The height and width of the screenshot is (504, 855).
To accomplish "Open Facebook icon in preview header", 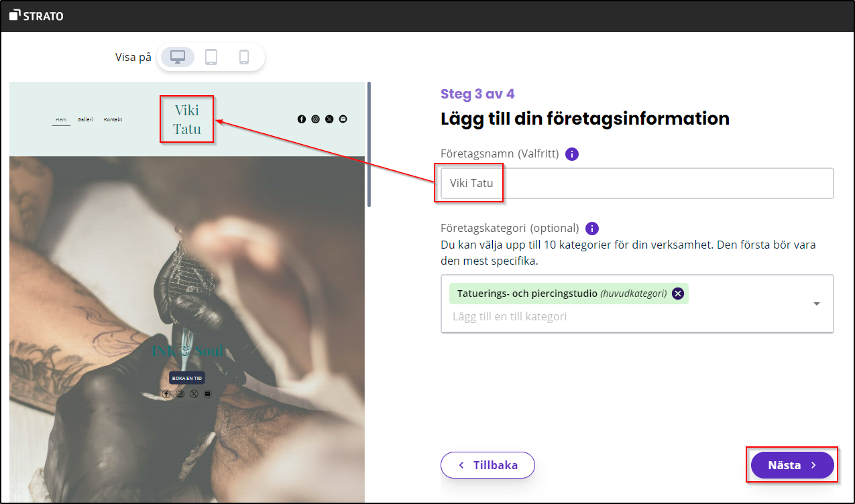I will coord(302,119).
